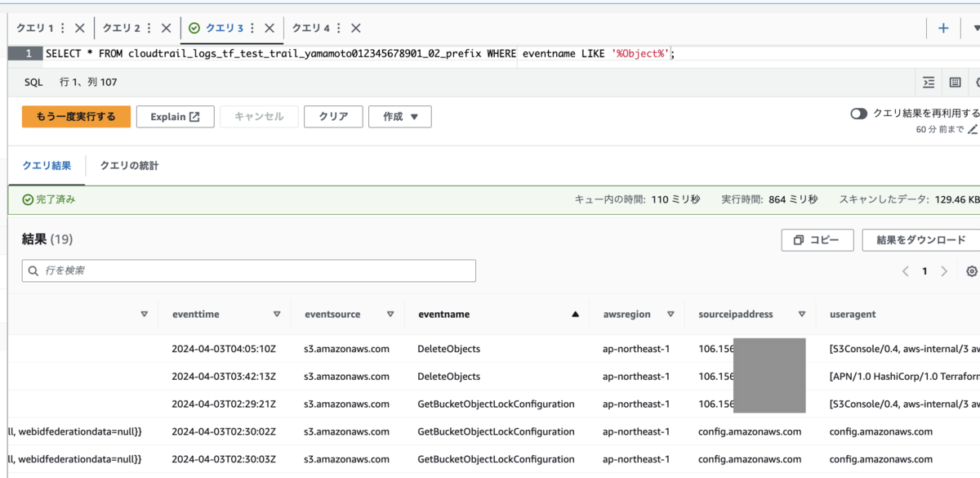Screen dimensions: 980x478
Task: Open the クエリ3 tab options (three dots)
Action: 253,28
